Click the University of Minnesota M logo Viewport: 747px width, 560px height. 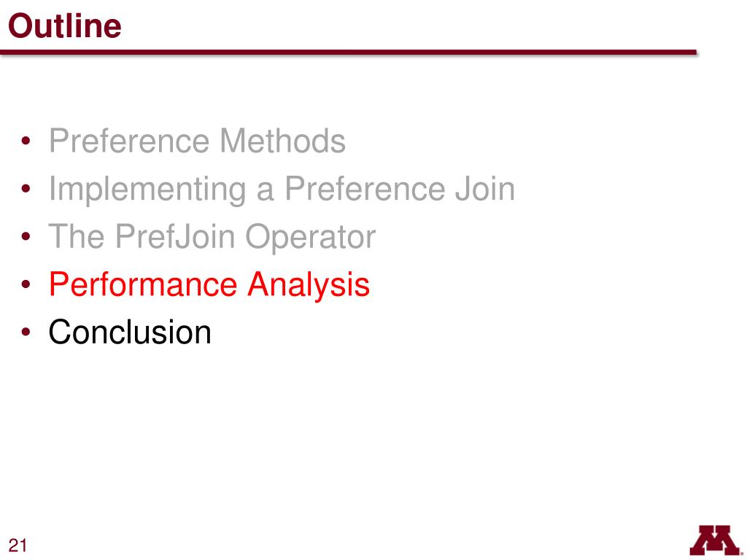click(x=716, y=540)
